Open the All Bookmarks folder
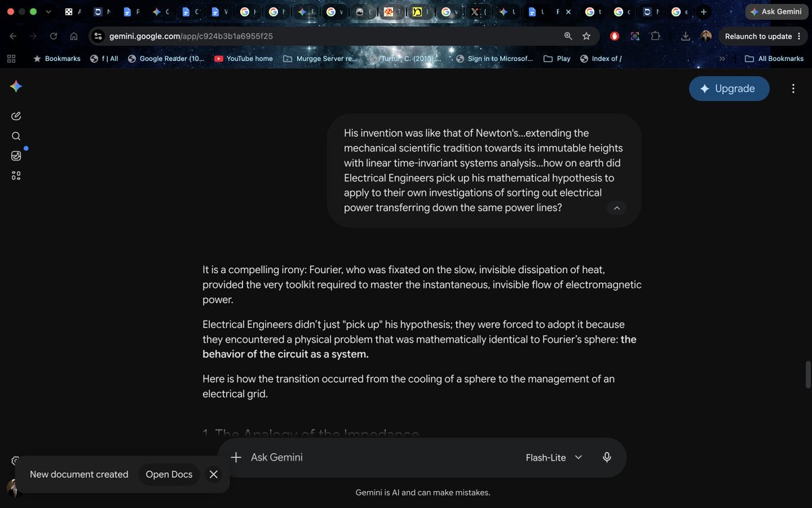Viewport: 812px width, 508px height. point(774,59)
